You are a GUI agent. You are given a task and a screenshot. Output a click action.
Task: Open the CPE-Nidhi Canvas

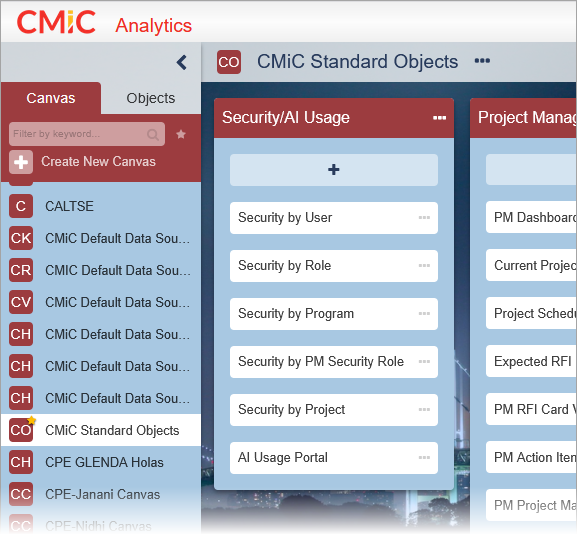click(101, 526)
